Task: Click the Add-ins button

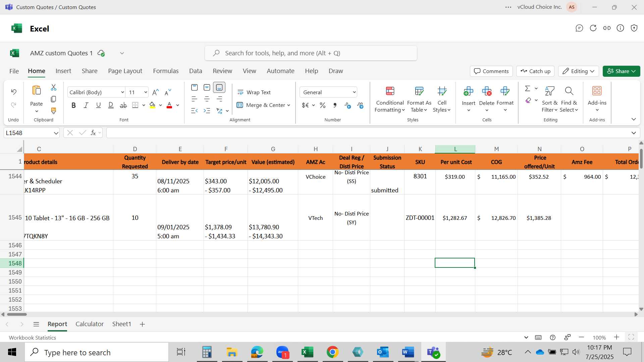Action: (597, 99)
